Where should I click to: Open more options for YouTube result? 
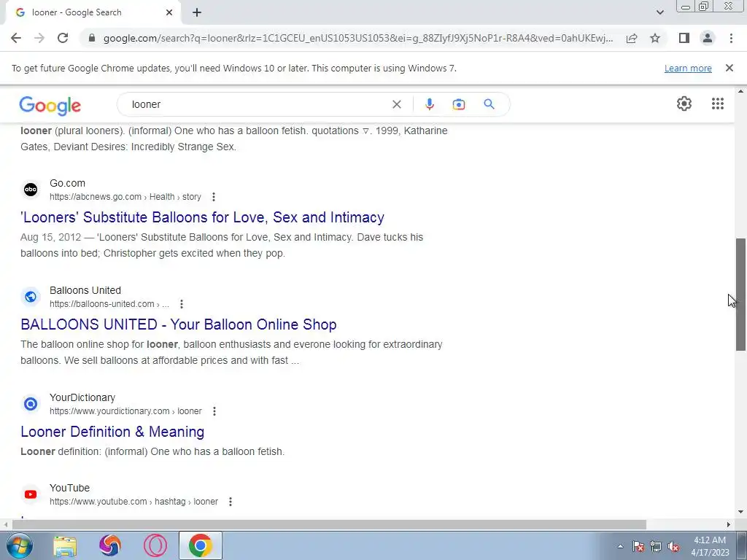click(230, 502)
